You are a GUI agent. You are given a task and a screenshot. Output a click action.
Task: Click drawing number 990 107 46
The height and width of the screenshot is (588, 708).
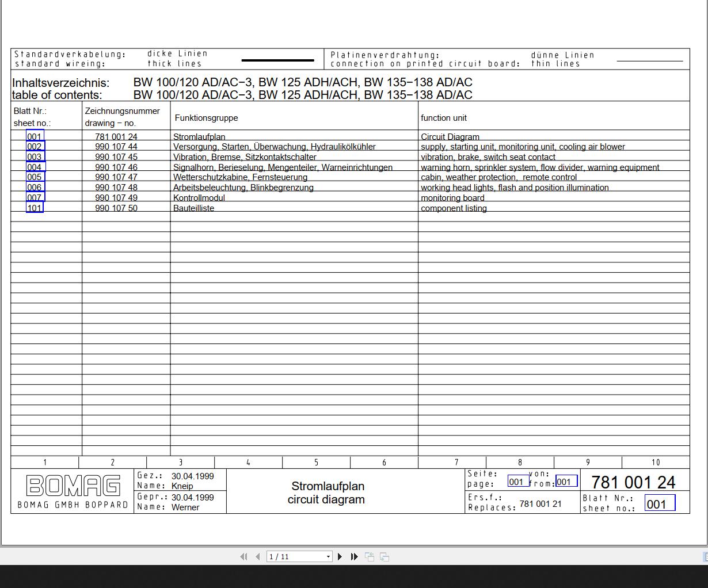116,167
